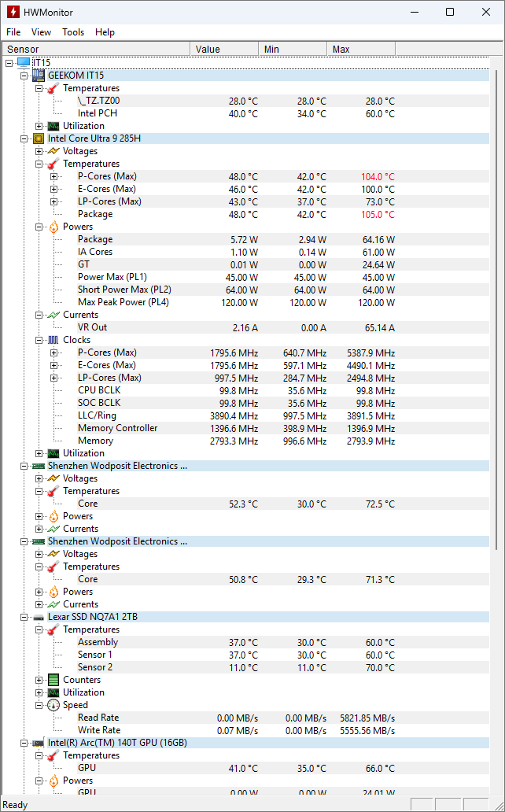505x812 pixels.
Task: Select the Package temperature row
Action: pos(95,214)
